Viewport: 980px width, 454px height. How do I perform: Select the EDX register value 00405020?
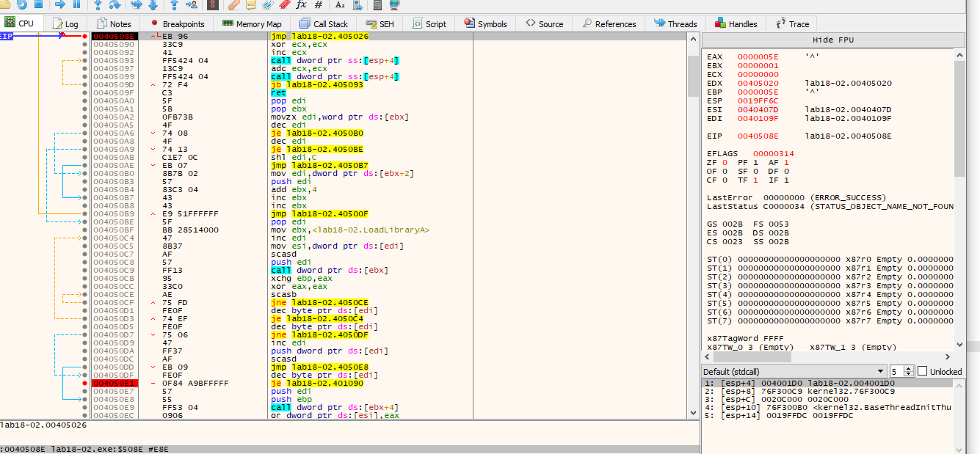tap(758, 83)
